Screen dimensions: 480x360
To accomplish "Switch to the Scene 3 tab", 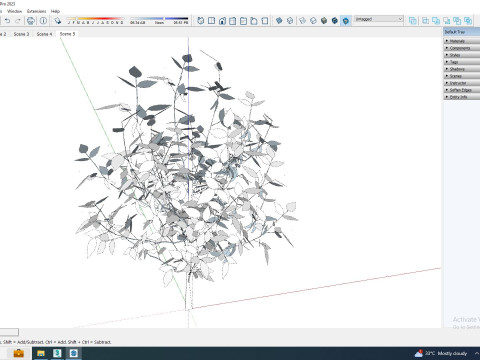I will tap(21, 34).
